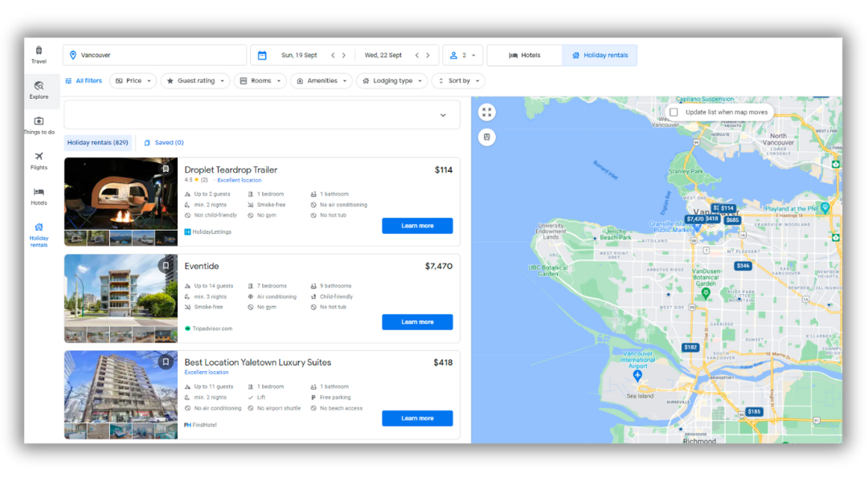Open Yaletown Luxury Suites main photo

[121, 387]
